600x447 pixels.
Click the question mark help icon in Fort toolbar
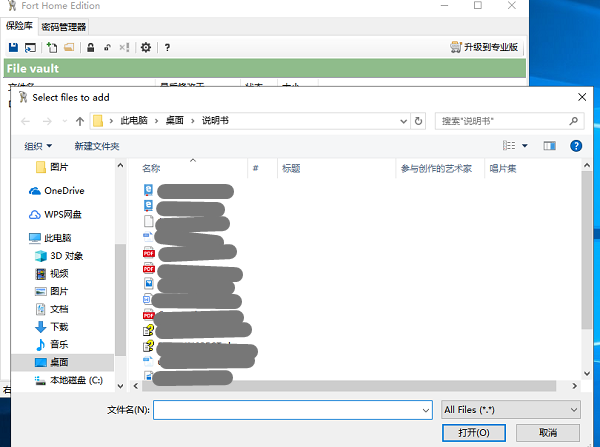167,47
